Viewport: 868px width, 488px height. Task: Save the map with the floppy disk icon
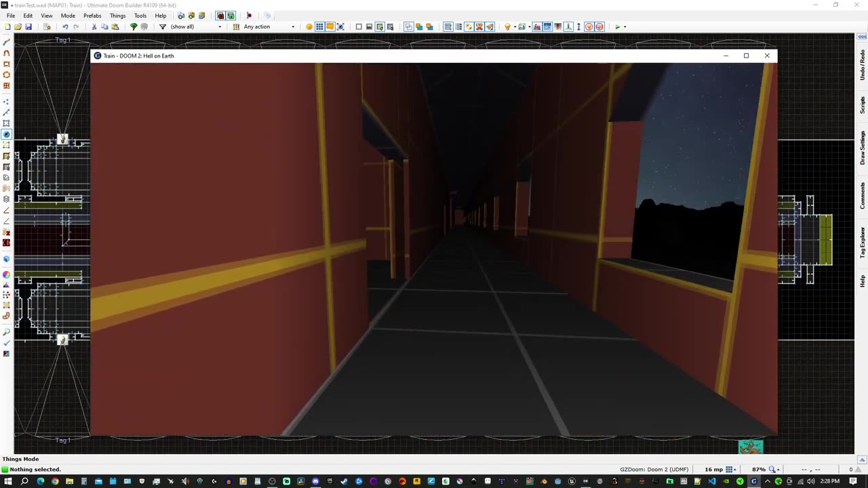pyautogui.click(x=28, y=26)
